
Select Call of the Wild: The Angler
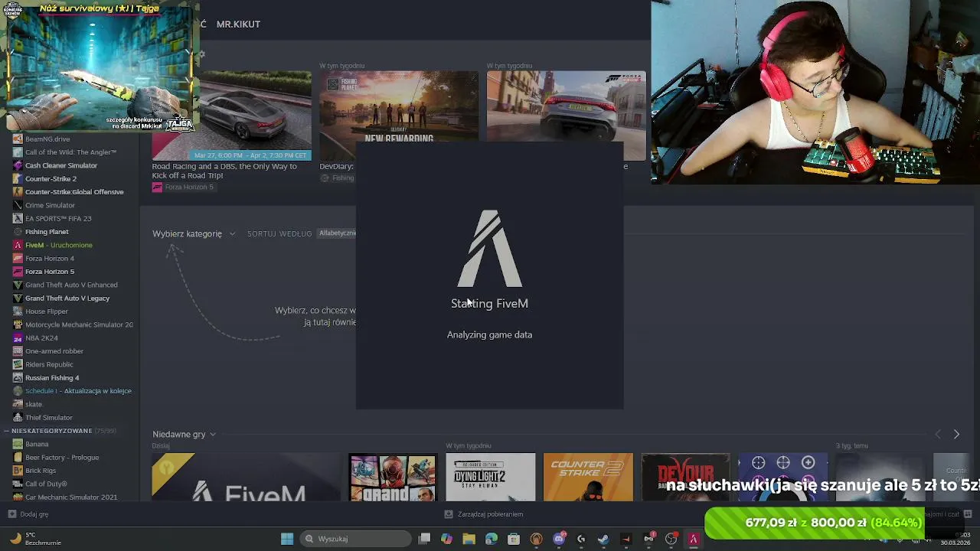(x=70, y=152)
